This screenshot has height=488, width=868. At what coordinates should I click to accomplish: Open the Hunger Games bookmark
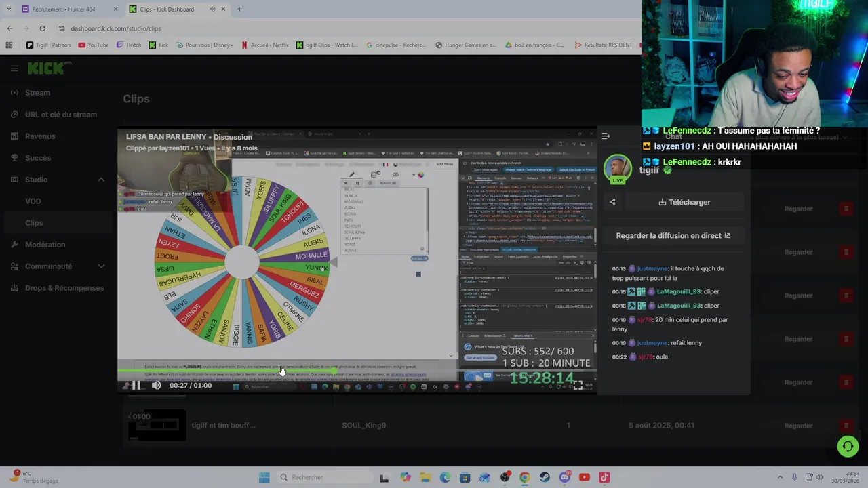click(466, 45)
